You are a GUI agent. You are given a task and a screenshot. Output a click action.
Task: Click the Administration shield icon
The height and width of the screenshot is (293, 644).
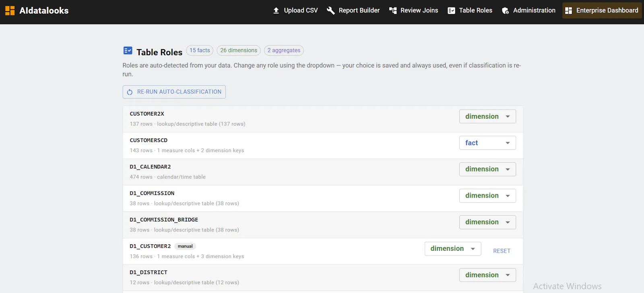(506, 10)
